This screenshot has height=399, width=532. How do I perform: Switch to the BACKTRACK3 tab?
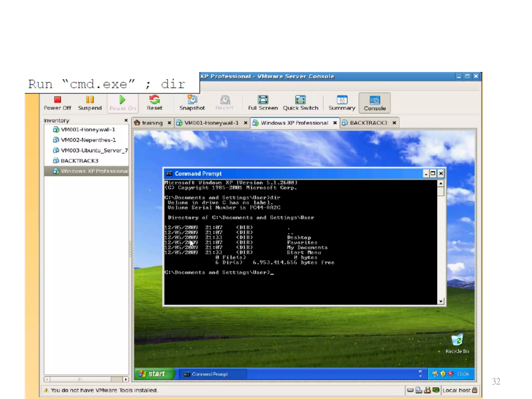368,123
